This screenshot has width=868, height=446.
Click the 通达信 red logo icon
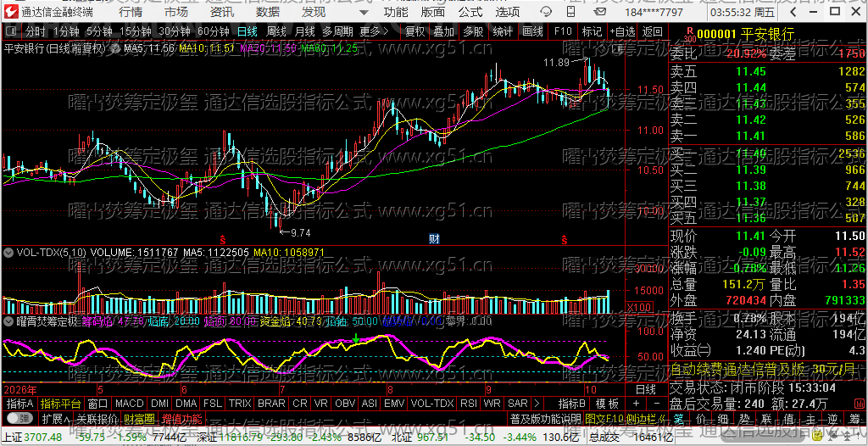tap(11, 12)
